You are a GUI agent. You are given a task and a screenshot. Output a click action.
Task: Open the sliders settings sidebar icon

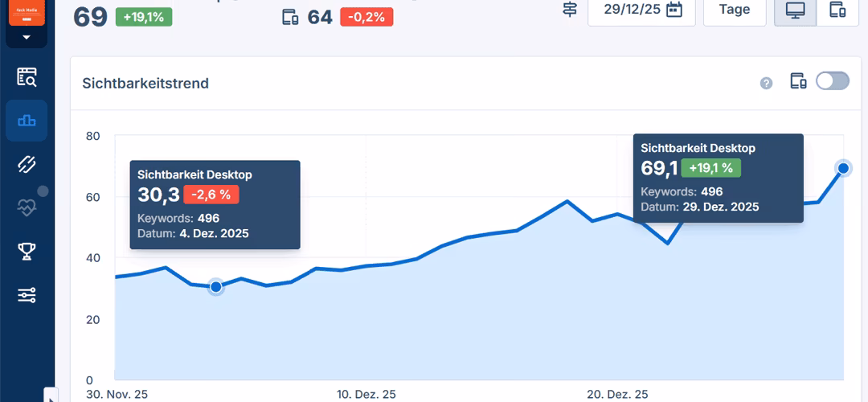coord(27,295)
